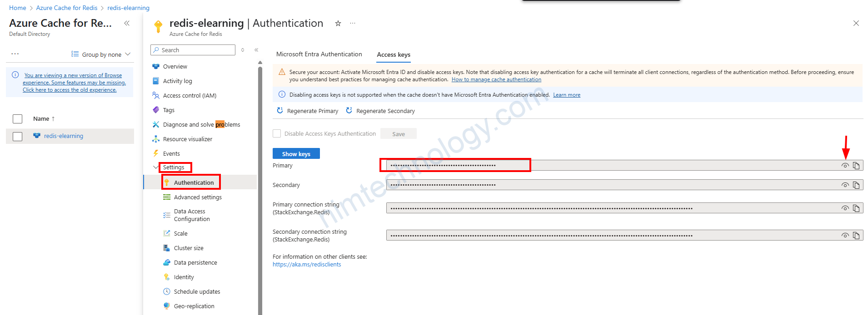Favorite this page with the star icon
The image size is (868, 315).
click(x=338, y=24)
